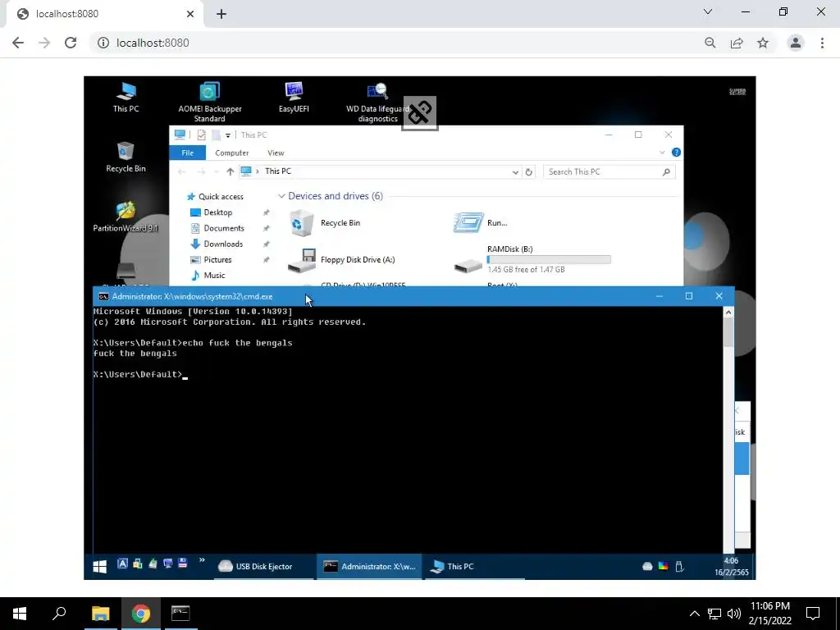Open remote Start menu in inner taskbar
Image resolution: width=840 pixels, height=630 pixels.
pos(99,567)
